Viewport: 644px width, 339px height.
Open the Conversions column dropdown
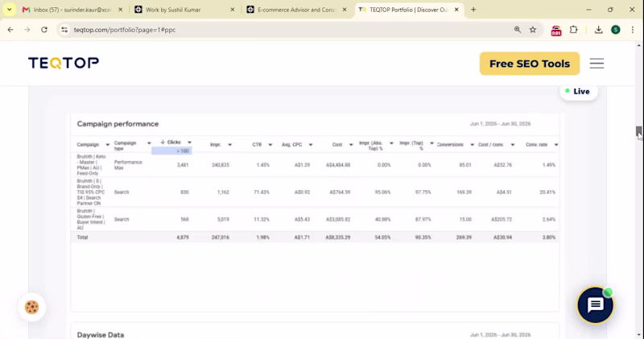click(x=472, y=145)
